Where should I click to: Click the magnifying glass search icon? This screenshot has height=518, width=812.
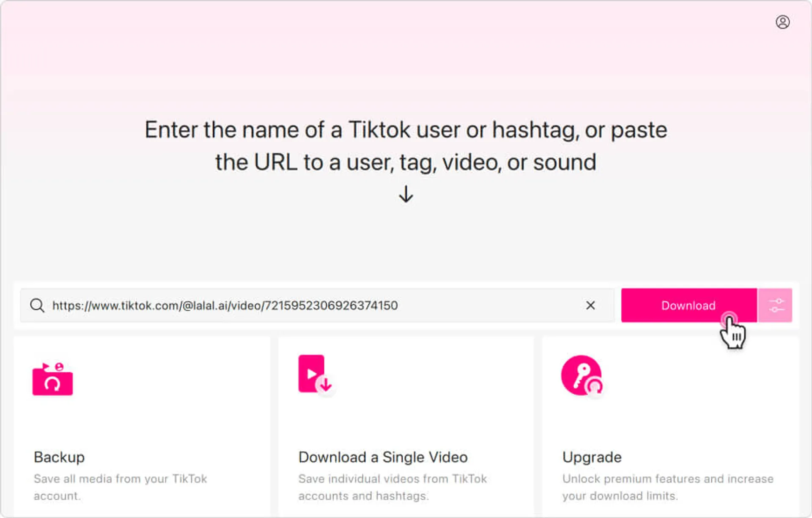pos(37,305)
